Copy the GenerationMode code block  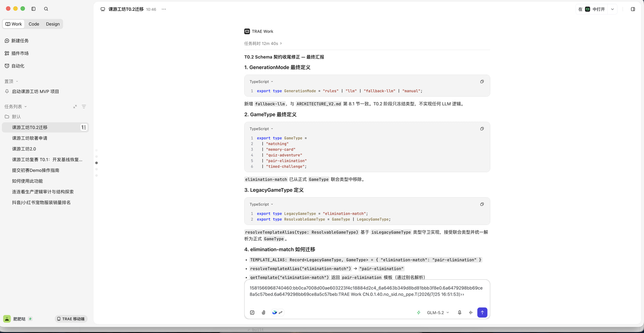click(x=482, y=81)
